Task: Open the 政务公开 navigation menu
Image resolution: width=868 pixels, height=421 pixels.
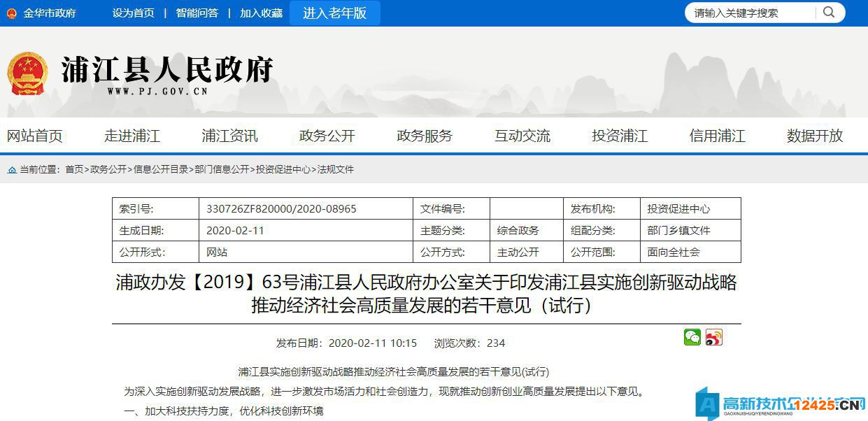Action: click(x=326, y=136)
